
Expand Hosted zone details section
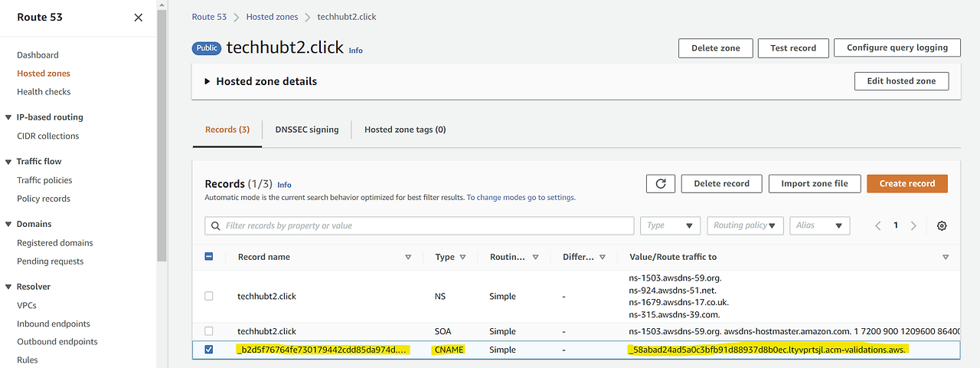[207, 81]
